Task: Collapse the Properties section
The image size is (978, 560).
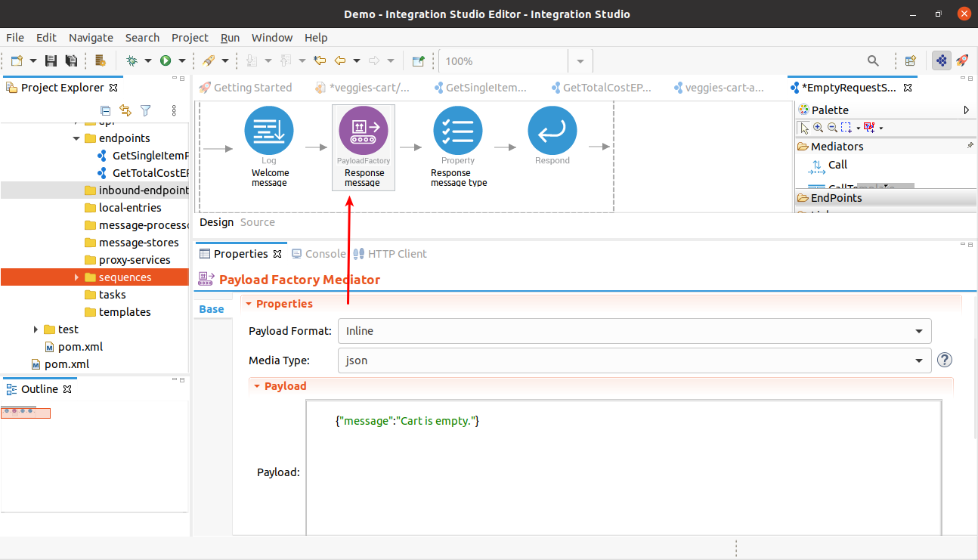Action: coord(247,304)
